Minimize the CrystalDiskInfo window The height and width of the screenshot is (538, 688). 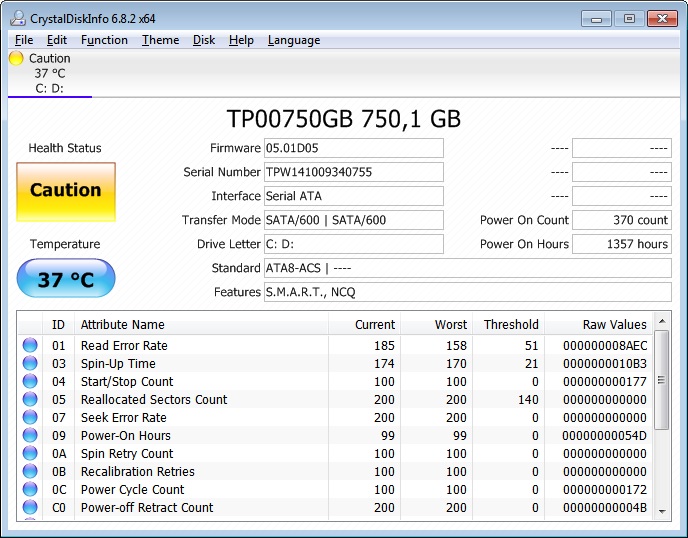point(596,19)
